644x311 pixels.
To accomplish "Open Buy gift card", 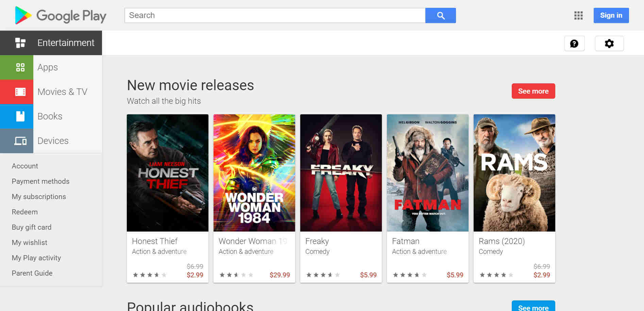I will point(32,227).
